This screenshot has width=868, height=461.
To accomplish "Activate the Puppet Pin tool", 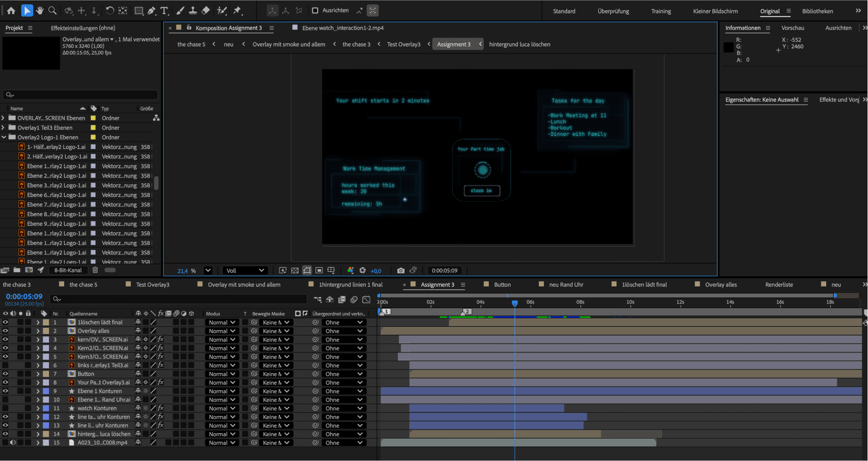I will point(237,10).
